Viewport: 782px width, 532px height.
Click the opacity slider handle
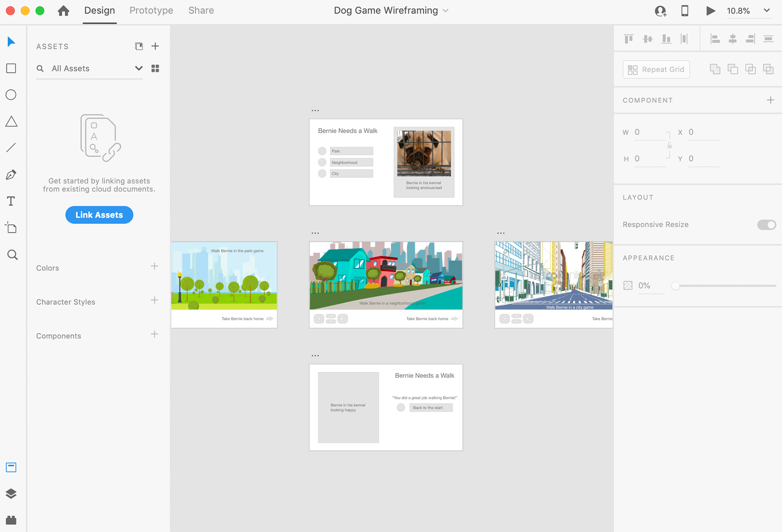(x=675, y=286)
